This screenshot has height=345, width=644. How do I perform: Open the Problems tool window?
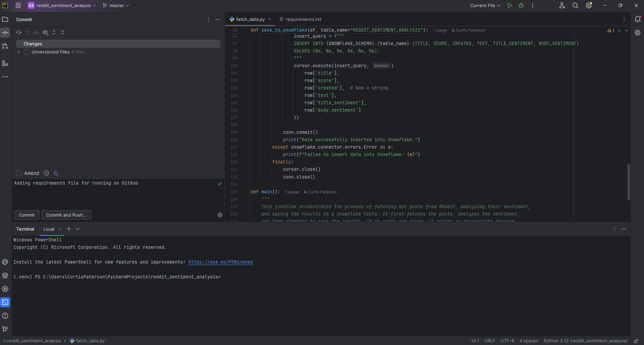(5, 316)
